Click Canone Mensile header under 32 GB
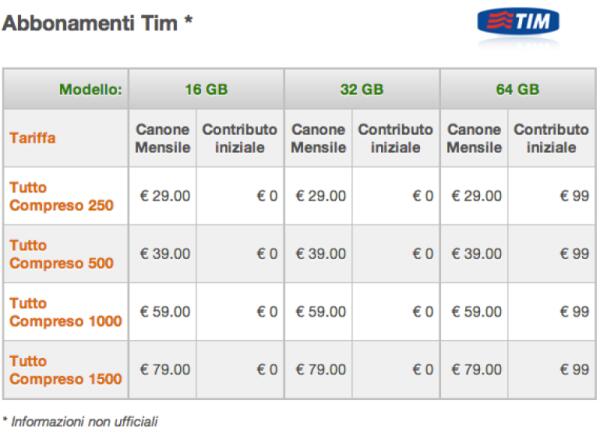Image resolution: width=600 pixels, height=439 pixels. [x=318, y=141]
